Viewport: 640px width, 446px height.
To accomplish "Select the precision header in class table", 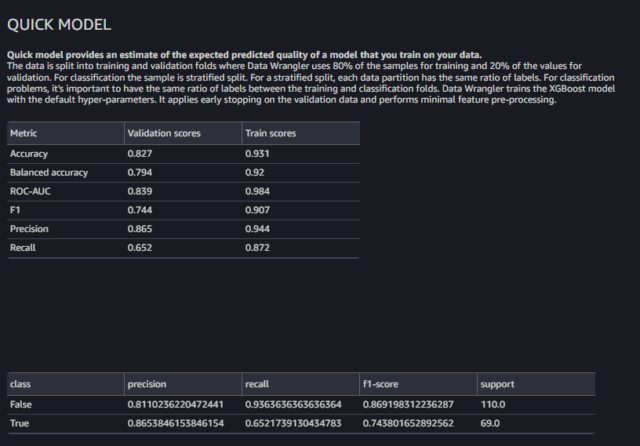I will [147, 384].
